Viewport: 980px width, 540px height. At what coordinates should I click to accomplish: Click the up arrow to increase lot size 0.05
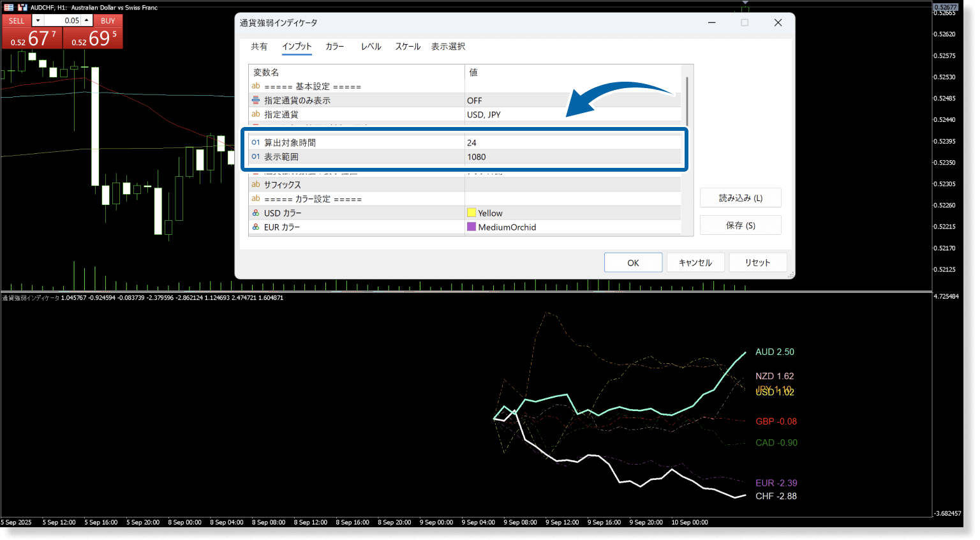(87, 20)
